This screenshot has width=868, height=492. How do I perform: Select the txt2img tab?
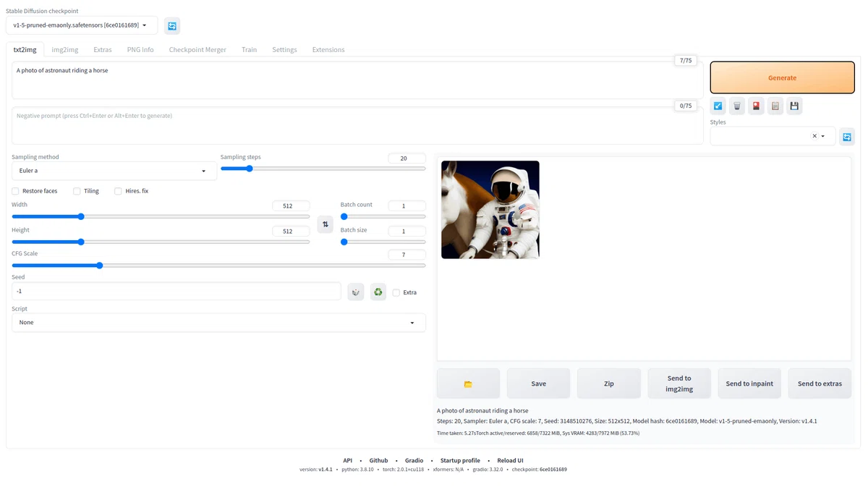(x=25, y=49)
